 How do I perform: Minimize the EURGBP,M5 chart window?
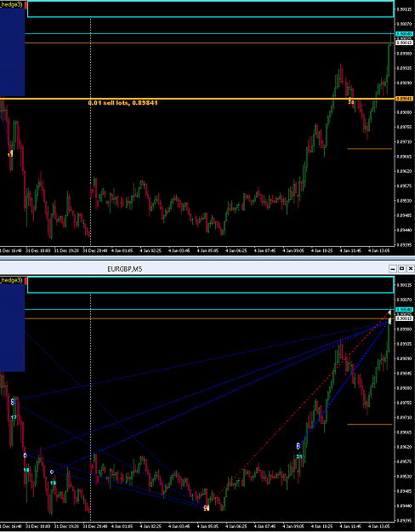[393, 269]
